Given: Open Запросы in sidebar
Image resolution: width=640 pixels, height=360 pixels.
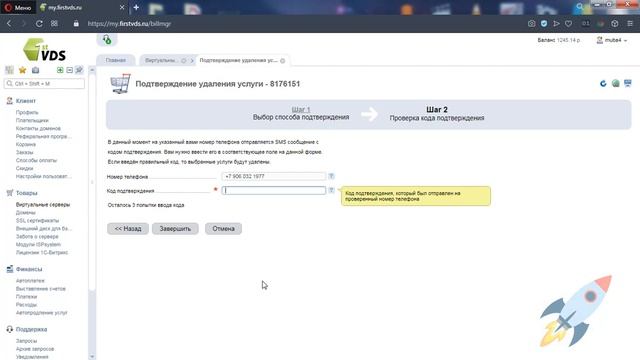Looking at the screenshot, I should point(27,341).
